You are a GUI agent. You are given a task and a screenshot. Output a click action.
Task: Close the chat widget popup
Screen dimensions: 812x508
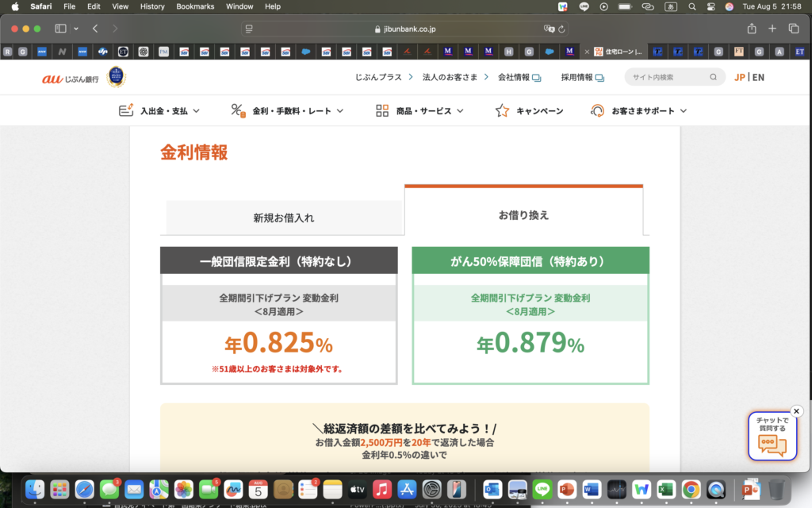click(797, 411)
